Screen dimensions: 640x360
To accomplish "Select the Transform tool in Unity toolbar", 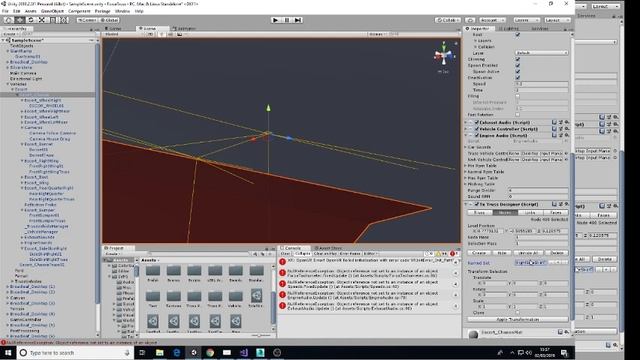I will 64,20.
